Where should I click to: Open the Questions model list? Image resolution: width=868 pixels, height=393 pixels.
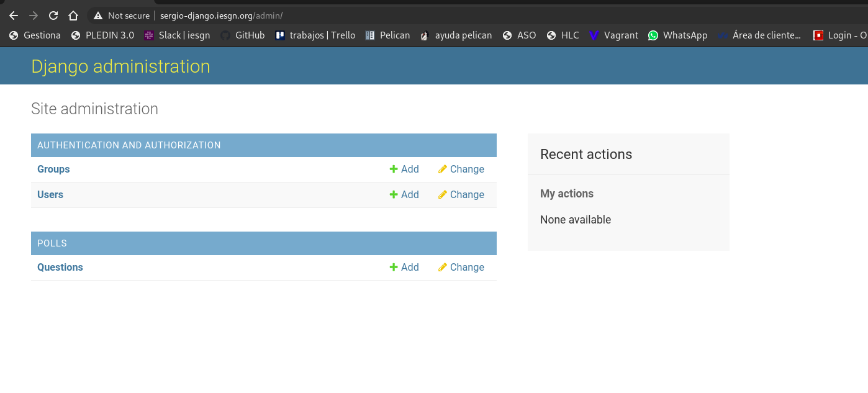tap(60, 268)
